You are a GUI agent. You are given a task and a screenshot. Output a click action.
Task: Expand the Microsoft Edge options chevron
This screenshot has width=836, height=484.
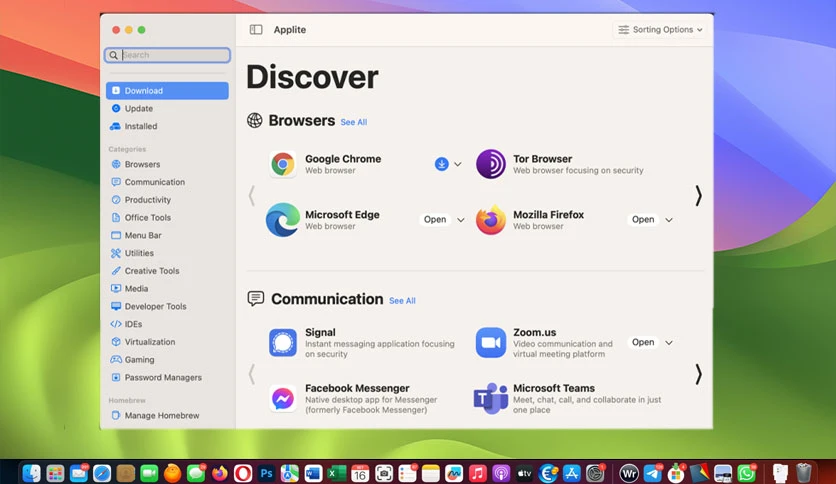point(461,220)
